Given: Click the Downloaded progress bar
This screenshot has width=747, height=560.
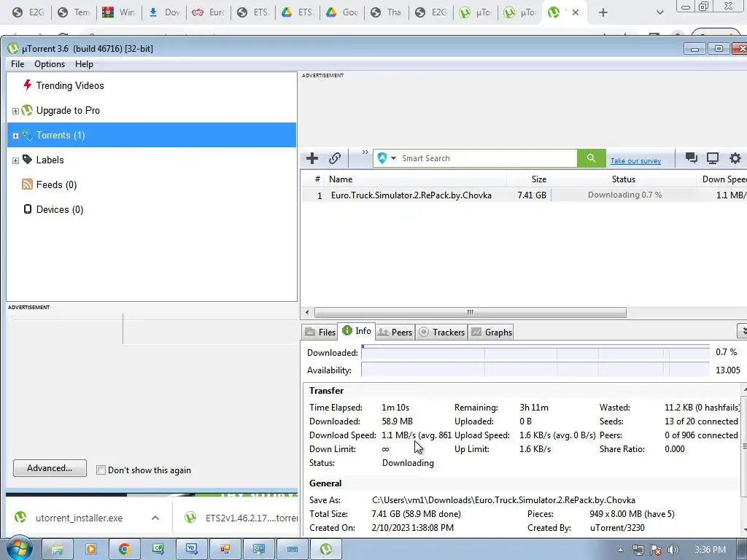Looking at the screenshot, I should [x=535, y=352].
